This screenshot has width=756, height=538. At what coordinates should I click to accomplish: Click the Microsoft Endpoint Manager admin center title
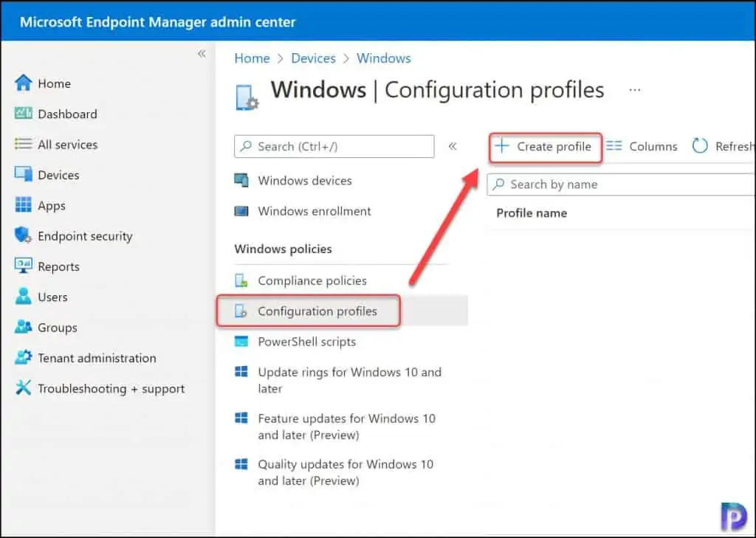[x=157, y=21]
